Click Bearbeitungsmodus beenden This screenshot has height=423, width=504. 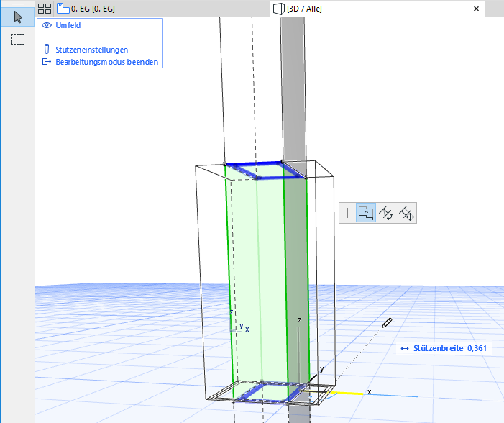point(106,62)
